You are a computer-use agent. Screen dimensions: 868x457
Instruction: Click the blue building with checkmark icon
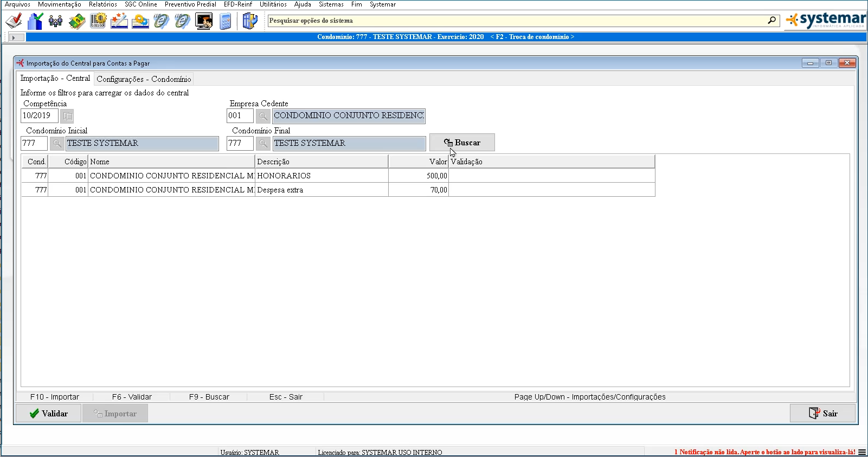pos(35,21)
